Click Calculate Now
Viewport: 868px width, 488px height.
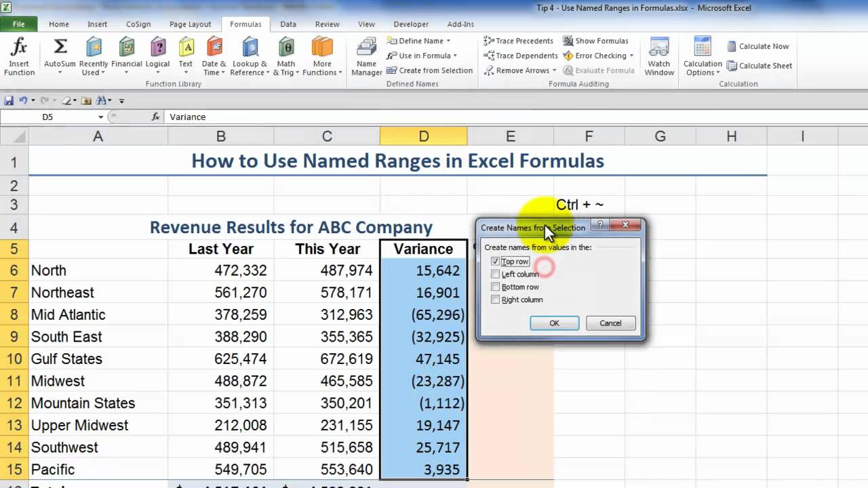coord(759,45)
